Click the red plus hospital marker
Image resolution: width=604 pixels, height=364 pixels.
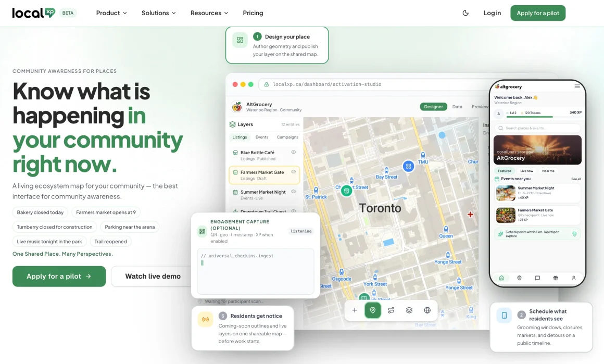470,215
